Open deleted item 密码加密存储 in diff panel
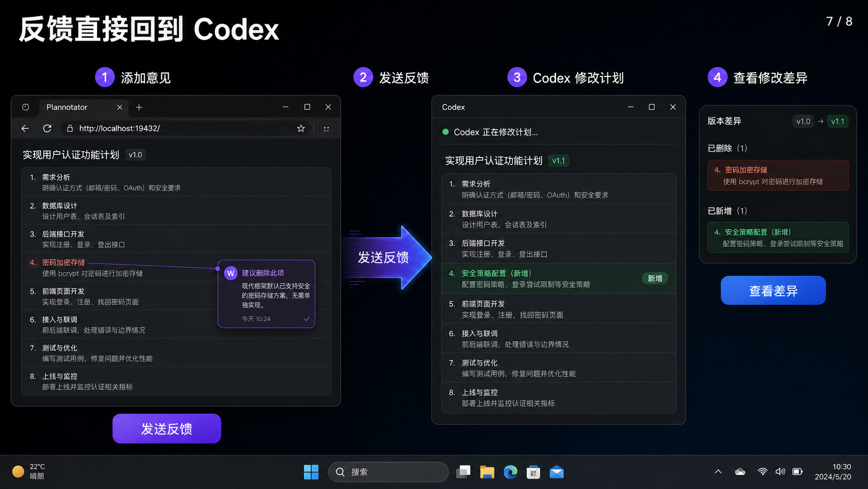 tap(778, 176)
